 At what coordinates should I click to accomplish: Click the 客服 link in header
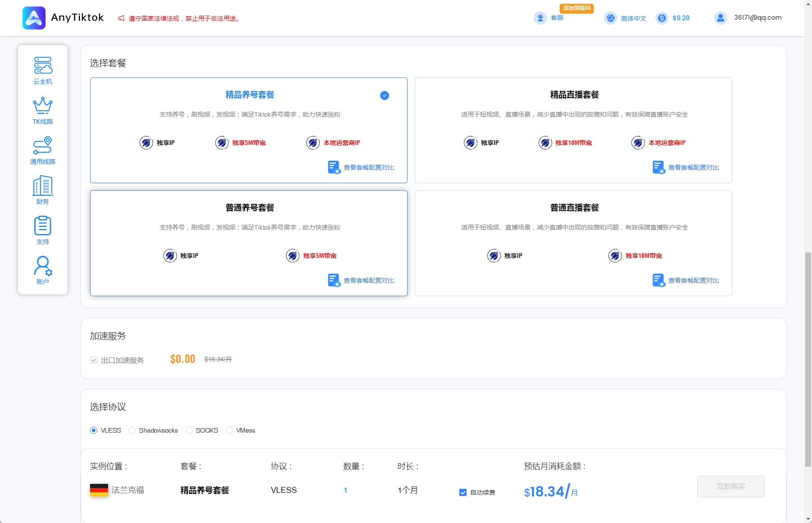(557, 18)
